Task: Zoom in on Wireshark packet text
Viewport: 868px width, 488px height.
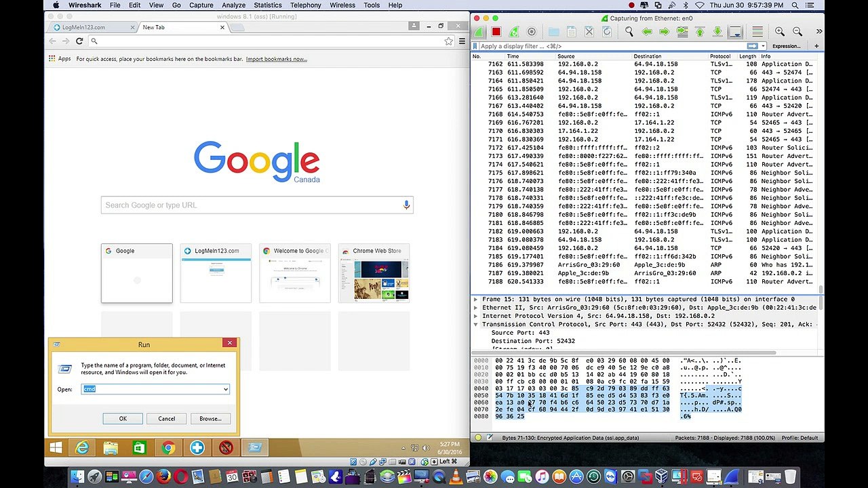Action: pos(780,32)
